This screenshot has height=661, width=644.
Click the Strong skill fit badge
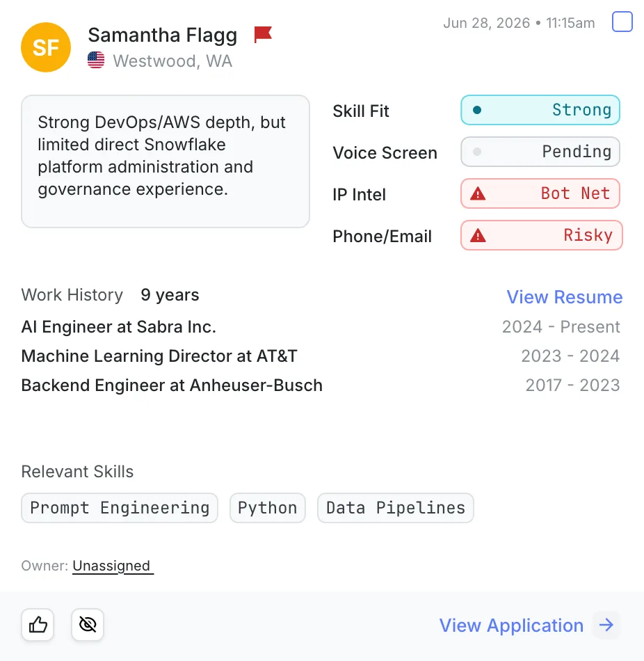point(540,110)
